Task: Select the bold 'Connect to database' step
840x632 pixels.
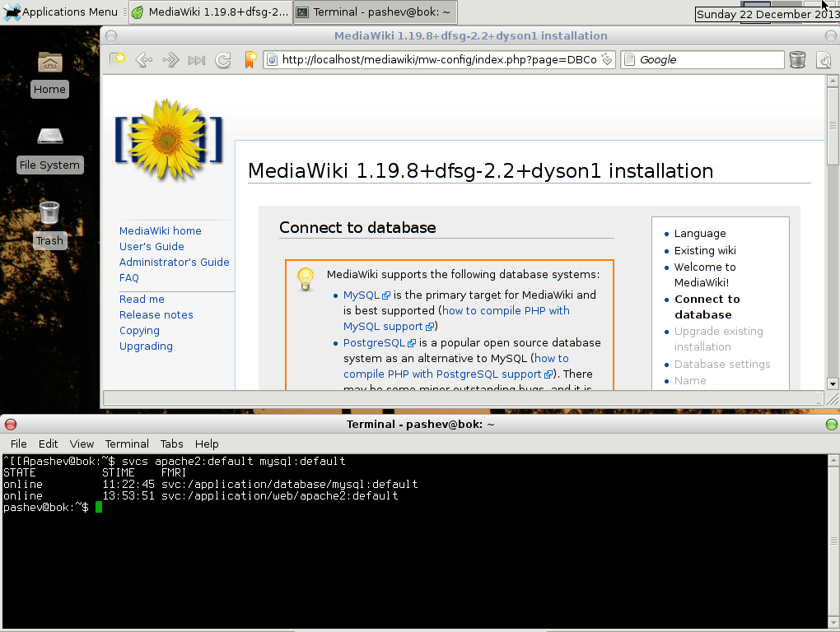Action: click(707, 307)
